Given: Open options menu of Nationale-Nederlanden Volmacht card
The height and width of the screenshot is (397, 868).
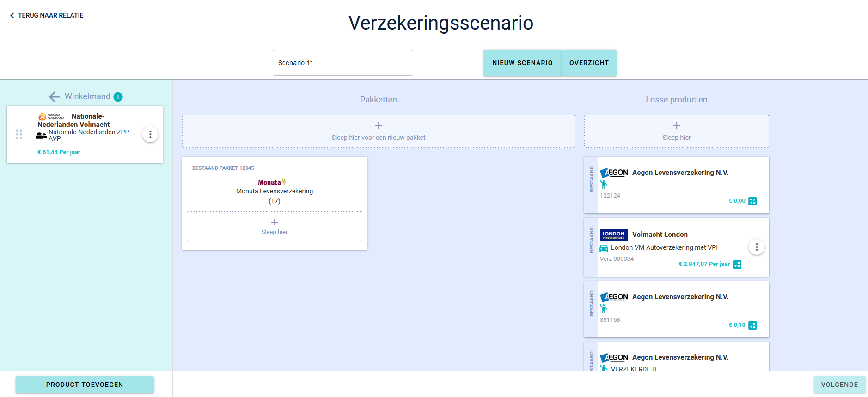Looking at the screenshot, I should [150, 134].
